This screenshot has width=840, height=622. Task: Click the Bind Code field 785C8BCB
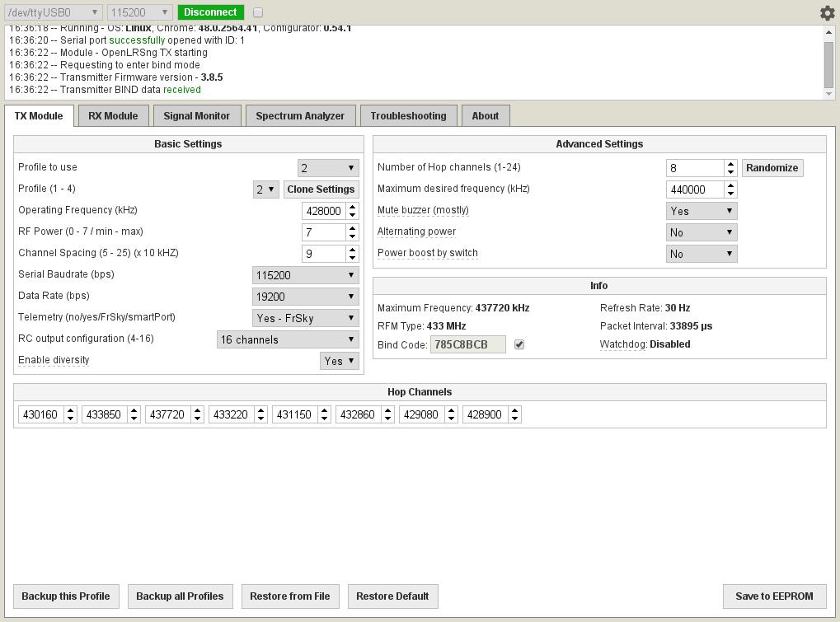pyautogui.click(x=467, y=344)
